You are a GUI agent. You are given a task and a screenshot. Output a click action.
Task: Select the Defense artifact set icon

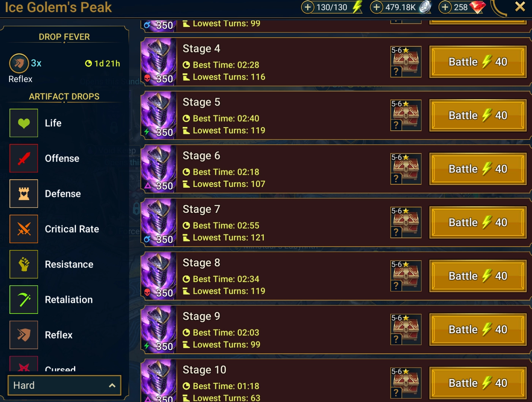(24, 193)
